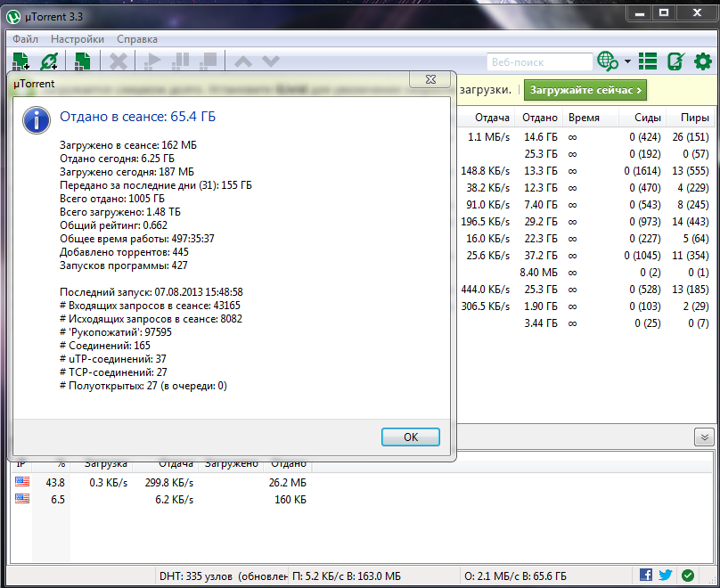Open preferences with the gear icon
The width and height of the screenshot is (720, 588).
[702, 61]
